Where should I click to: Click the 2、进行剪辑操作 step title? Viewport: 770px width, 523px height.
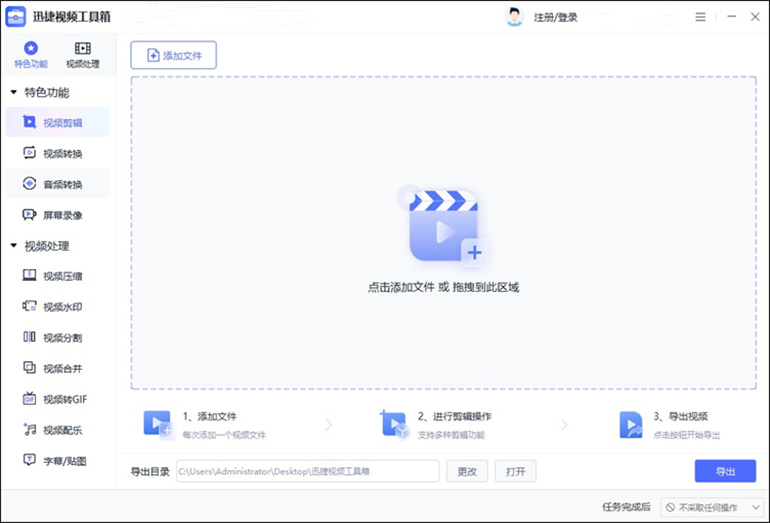[x=455, y=416]
